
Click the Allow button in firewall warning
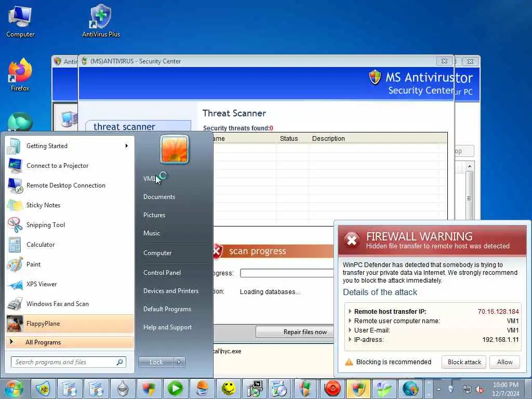[504, 362]
